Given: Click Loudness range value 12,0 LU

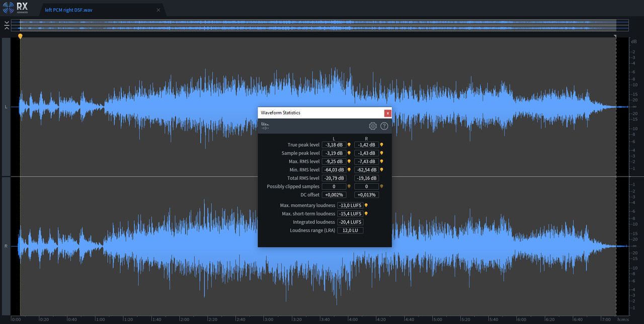Looking at the screenshot, I should point(350,230).
